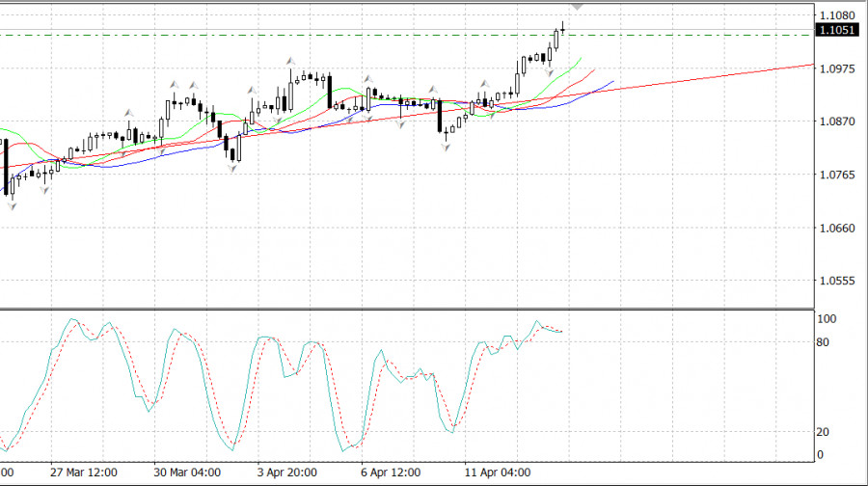Click the down fractal arrow below the latest rally candles
868x486 pixels.
tap(549, 73)
